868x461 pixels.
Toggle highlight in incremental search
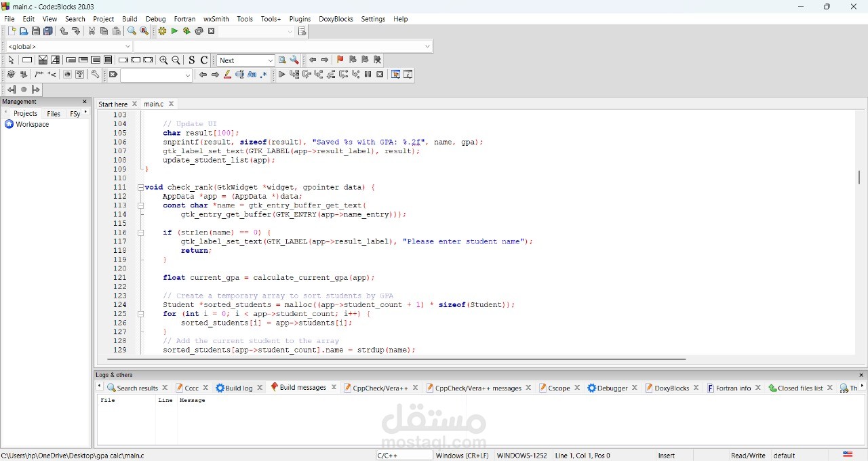click(227, 75)
